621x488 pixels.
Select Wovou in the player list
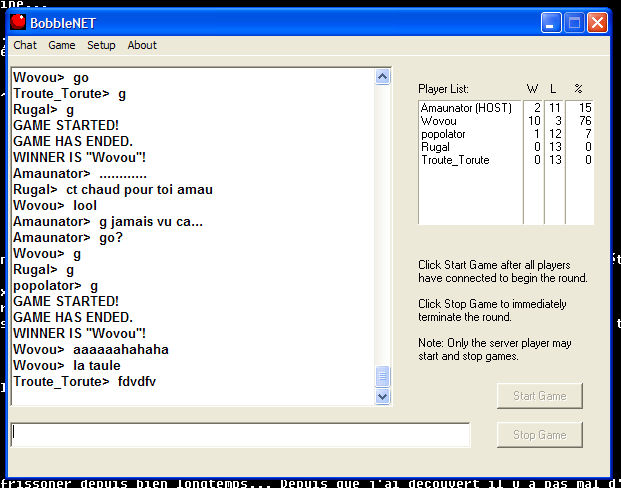click(438, 121)
